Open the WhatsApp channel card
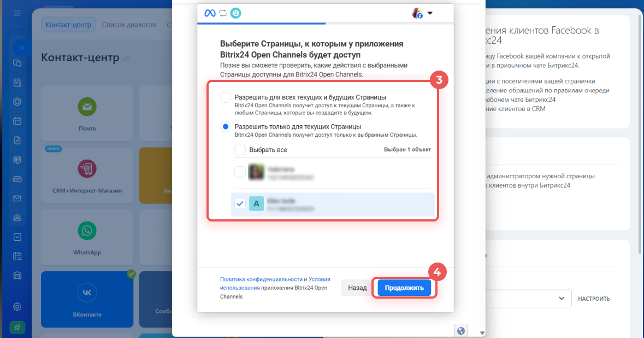644x338 pixels. pos(87,237)
